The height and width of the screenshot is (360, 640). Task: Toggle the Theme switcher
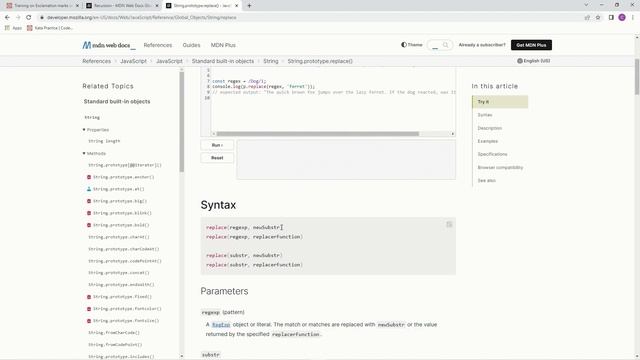click(x=412, y=45)
